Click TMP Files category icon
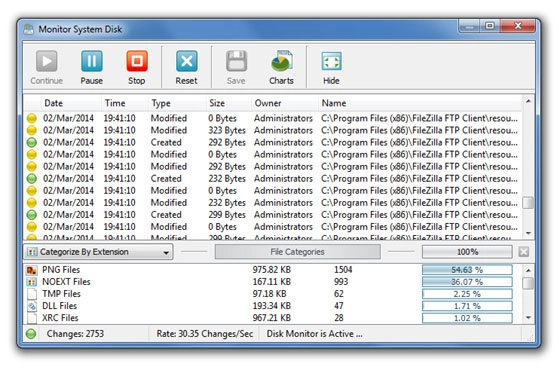Screen dimensions: 560x367 [31, 294]
